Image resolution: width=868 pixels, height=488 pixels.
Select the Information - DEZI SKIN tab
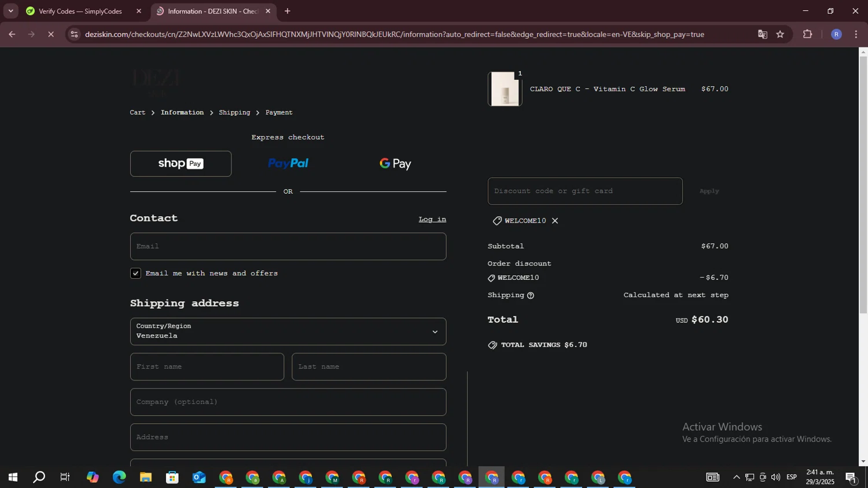pyautogui.click(x=214, y=11)
